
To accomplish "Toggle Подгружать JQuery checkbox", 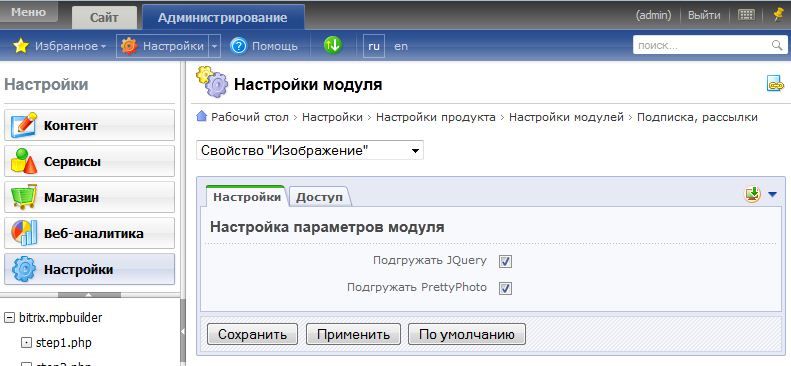I will (x=505, y=261).
